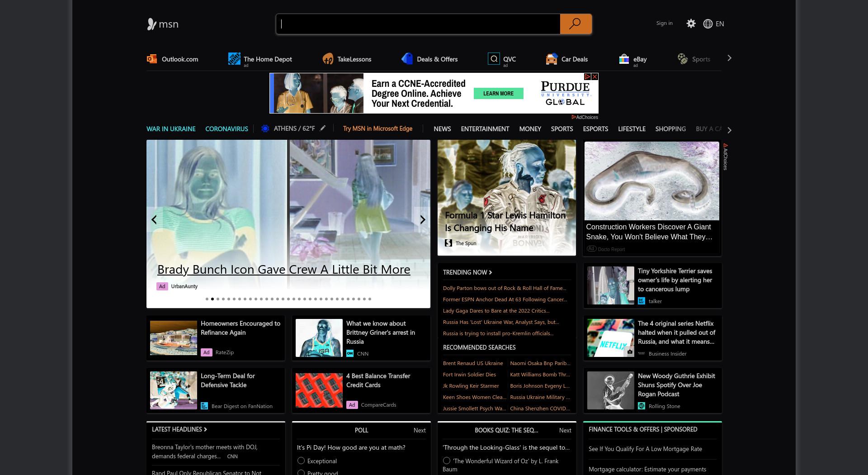The image size is (868, 475).
Task: Click the talker source icon
Action: click(642, 301)
